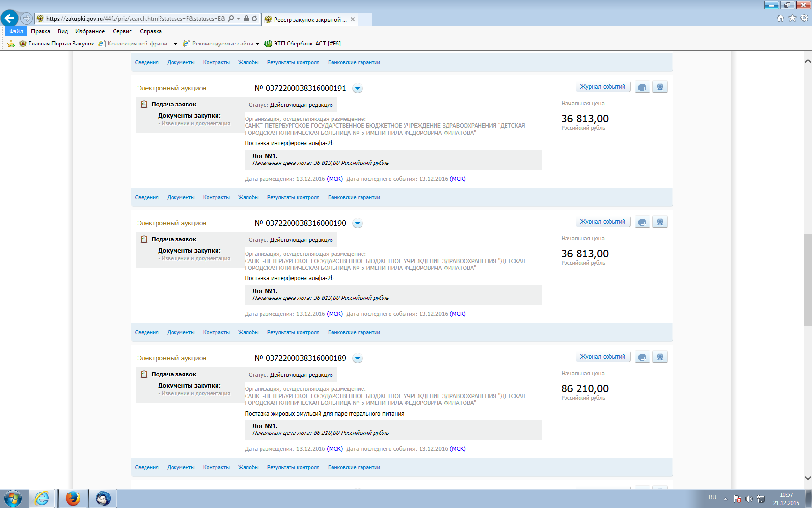Expand details arrow for auction 0372200038316000190
The height and width of the screenshot is (508, 812).
[x=358, y=224]
